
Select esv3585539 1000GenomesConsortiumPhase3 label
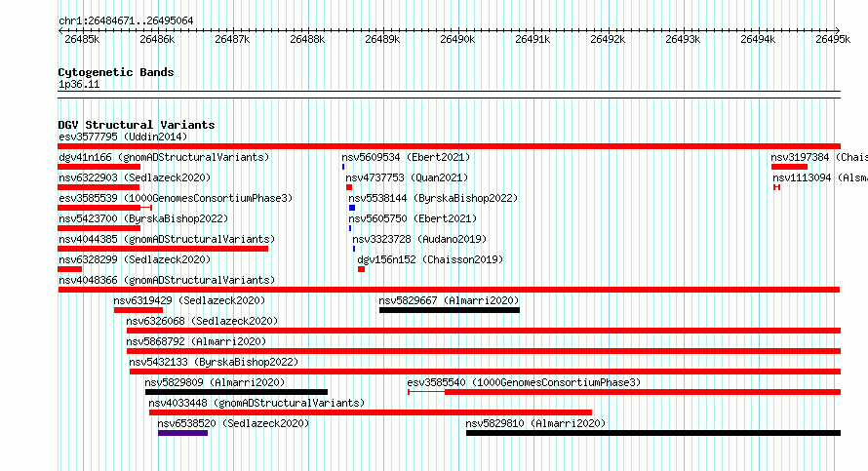[x=176, y=198]
